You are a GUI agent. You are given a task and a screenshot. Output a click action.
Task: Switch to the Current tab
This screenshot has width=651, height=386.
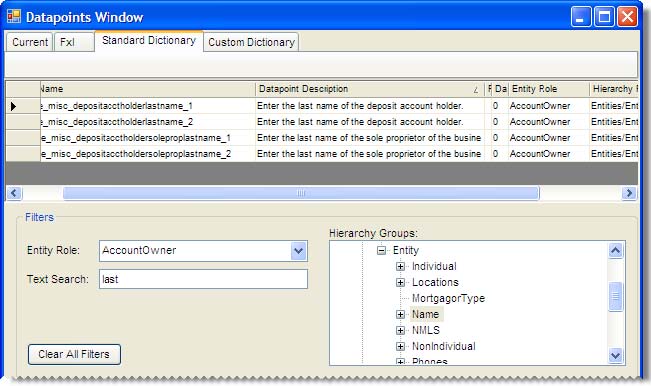(x=29, y=42)
